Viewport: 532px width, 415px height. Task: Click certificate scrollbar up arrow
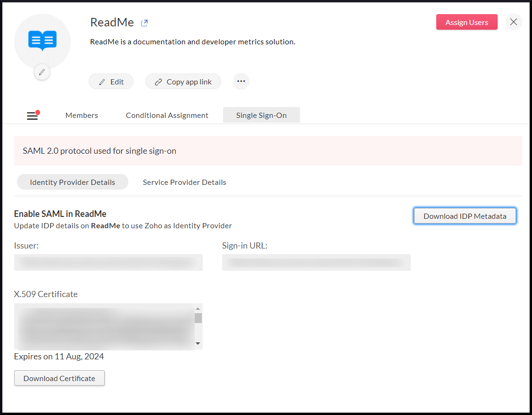pyautogui.click(x=198, y=309)
